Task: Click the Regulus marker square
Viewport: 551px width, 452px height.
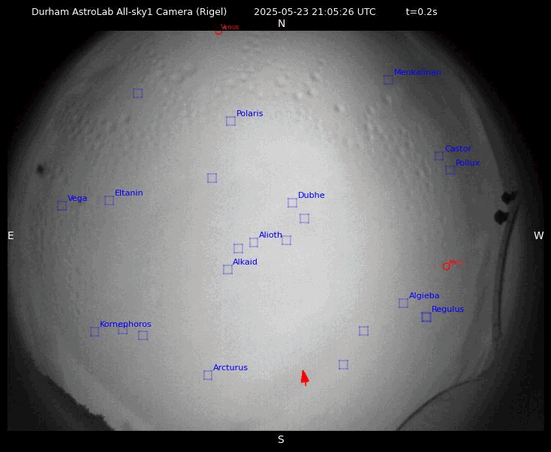Action: pyautogui.click(x=426, y=317)
